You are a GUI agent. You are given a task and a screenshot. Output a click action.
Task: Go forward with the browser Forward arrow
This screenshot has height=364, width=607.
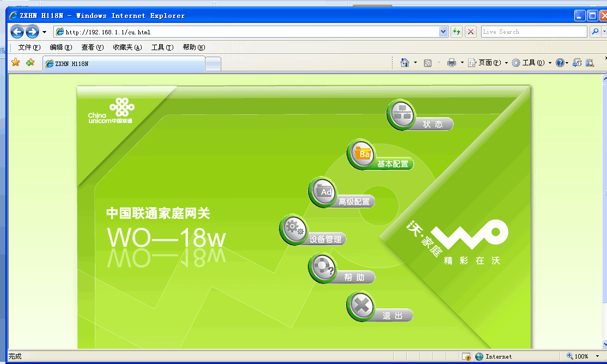32,32
